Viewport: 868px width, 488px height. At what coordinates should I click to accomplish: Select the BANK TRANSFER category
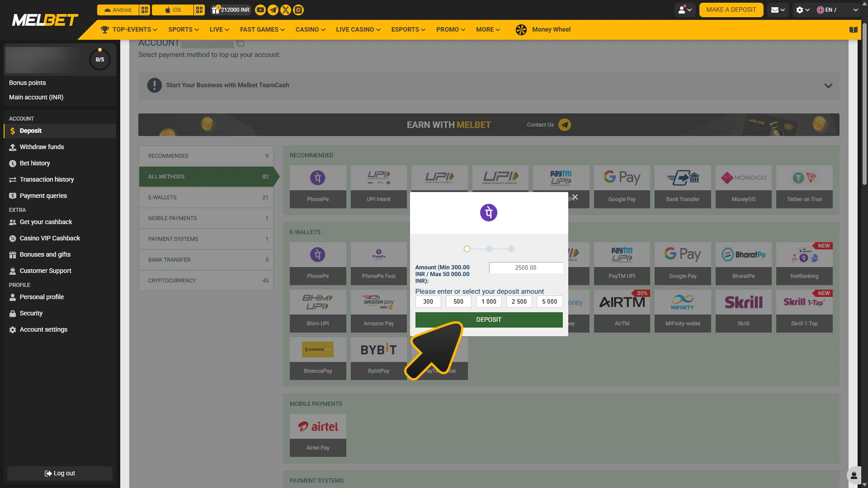tap(206, 260)
